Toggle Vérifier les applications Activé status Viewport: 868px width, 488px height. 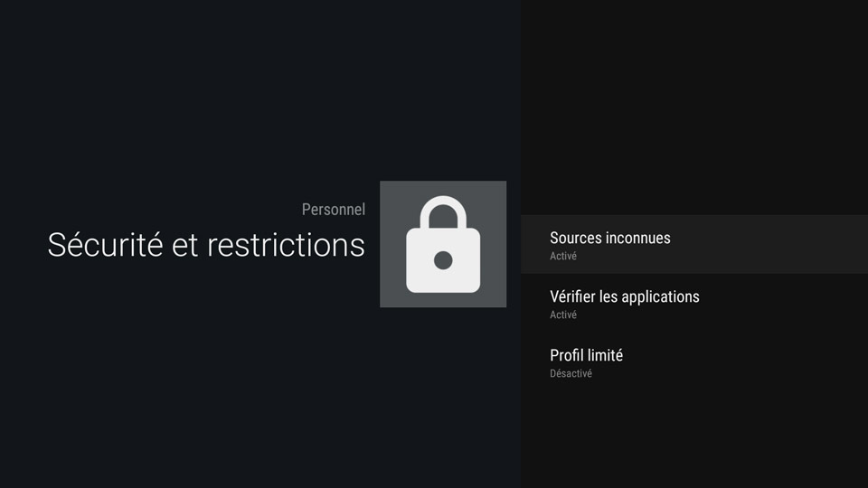point(563,314)
